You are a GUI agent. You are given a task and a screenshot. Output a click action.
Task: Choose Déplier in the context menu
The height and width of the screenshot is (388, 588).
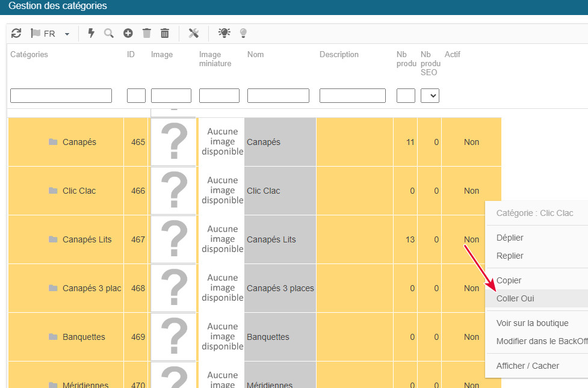[510, 238]
